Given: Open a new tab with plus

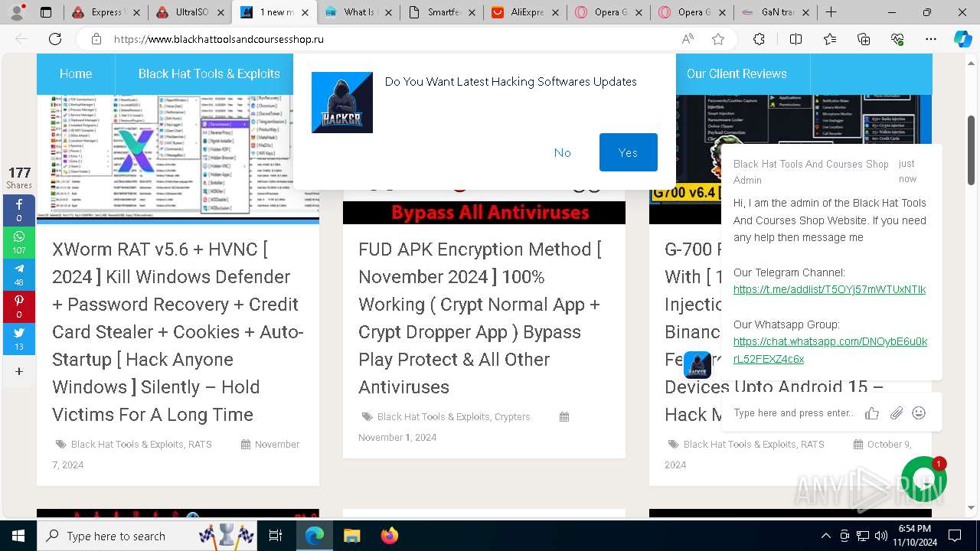Looking at the screenshot, I should [831, 12].
